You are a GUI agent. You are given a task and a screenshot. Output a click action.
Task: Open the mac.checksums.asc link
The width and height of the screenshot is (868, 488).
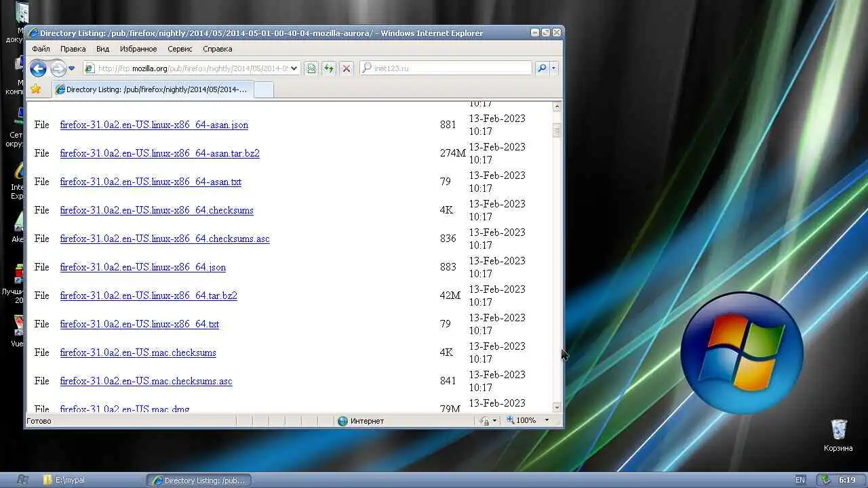[x=146, y=381]
